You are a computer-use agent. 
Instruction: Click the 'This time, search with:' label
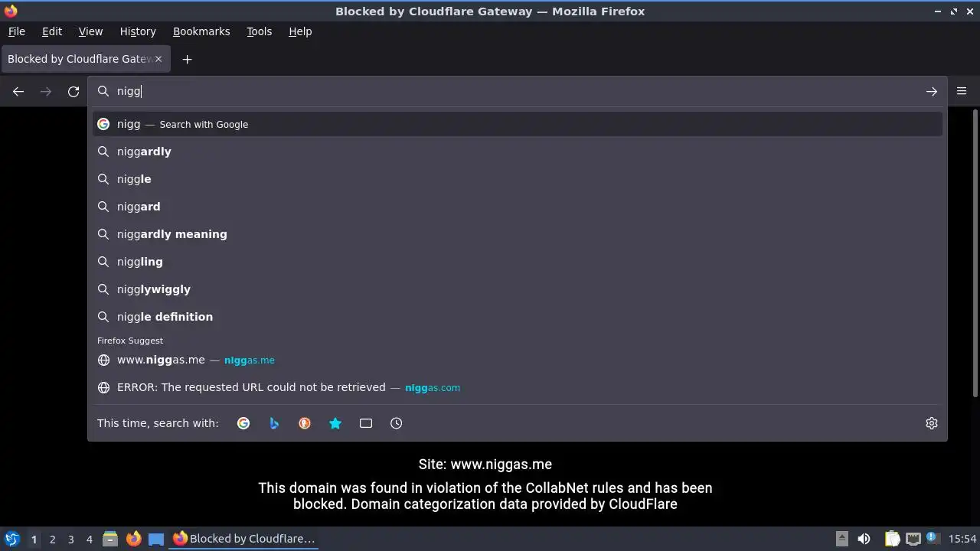(x=158, y=423)
